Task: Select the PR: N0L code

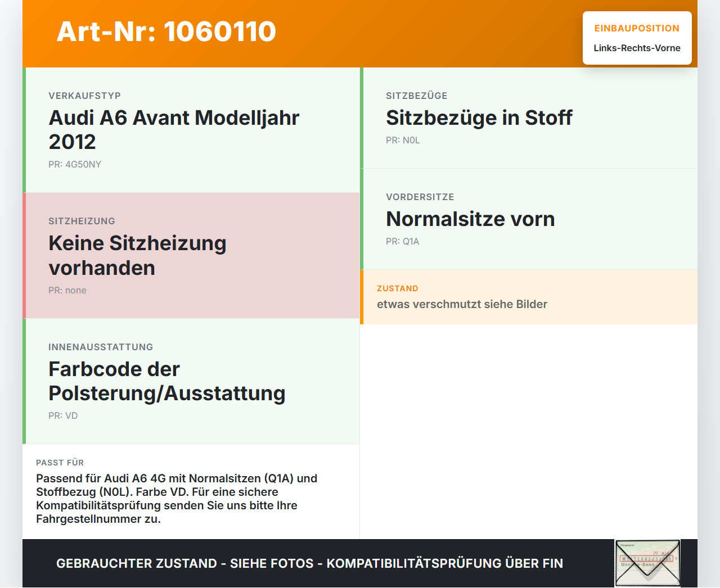Action: 403,141
